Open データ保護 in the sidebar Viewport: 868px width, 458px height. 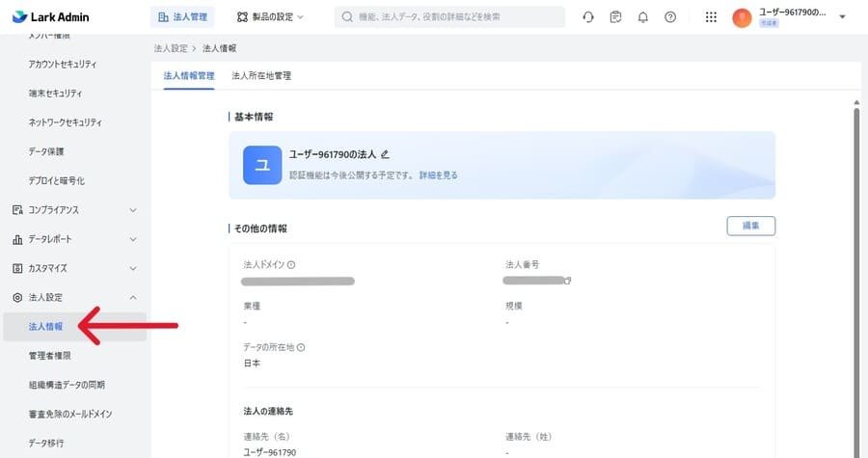(46, 151)
